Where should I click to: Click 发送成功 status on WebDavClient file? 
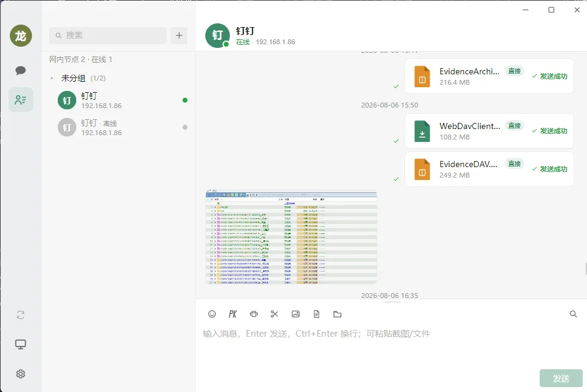[x=550, y=131]
